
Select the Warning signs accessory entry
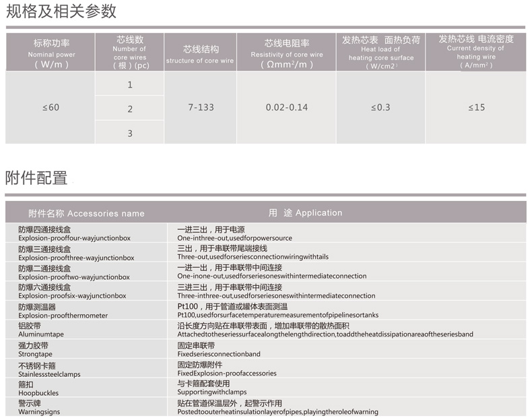(38, 407)
